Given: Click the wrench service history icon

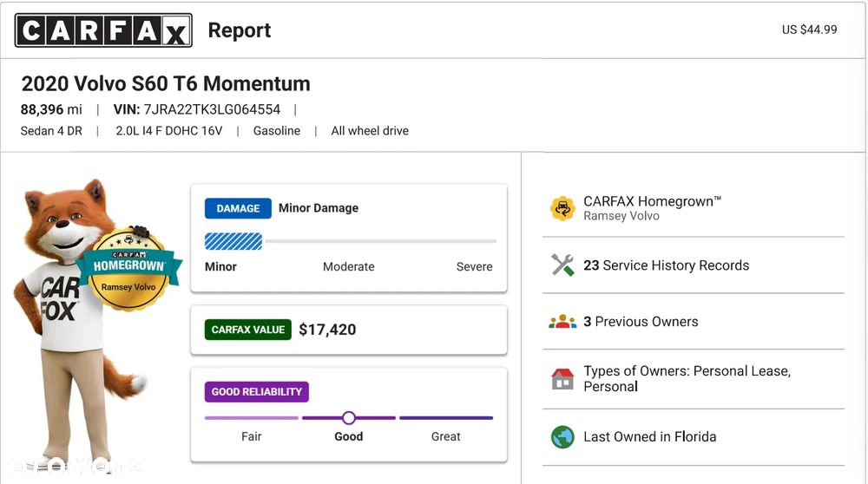Looking at the screenshot, I should tap(562, 265).
